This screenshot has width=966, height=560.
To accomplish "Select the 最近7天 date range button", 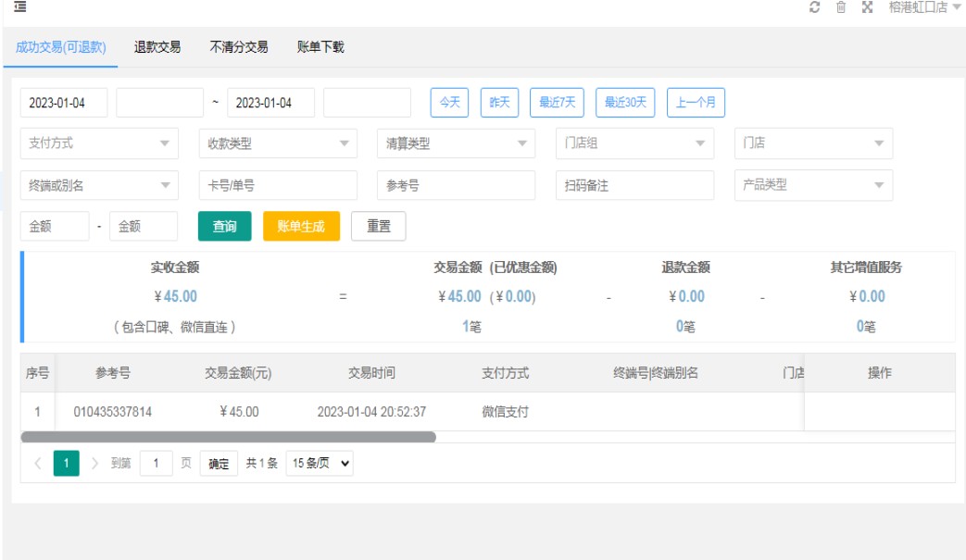I will pos(557,103).
